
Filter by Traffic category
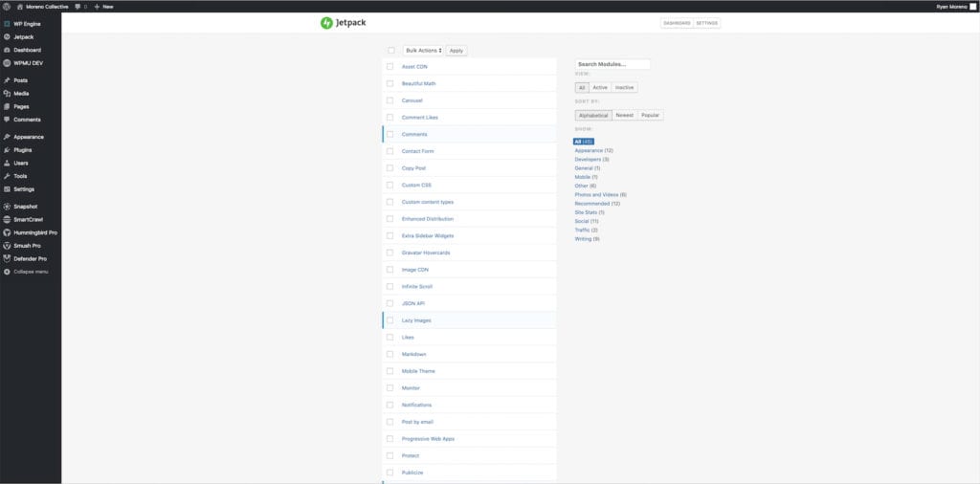click(587, 230)
